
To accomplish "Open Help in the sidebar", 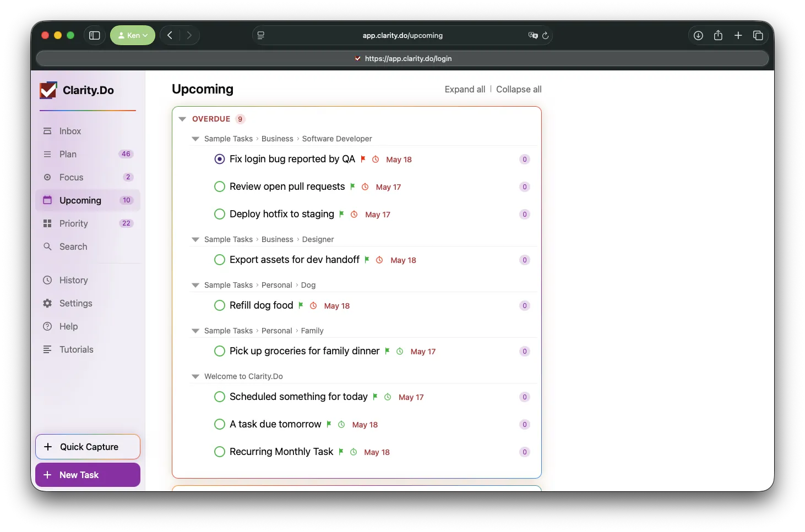I will point(88,326).
